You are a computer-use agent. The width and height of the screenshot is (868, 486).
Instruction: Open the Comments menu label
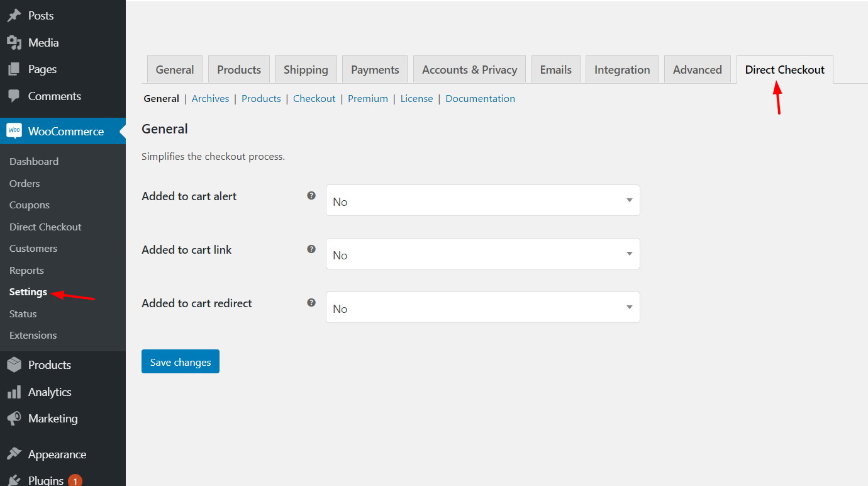point(55,96)
